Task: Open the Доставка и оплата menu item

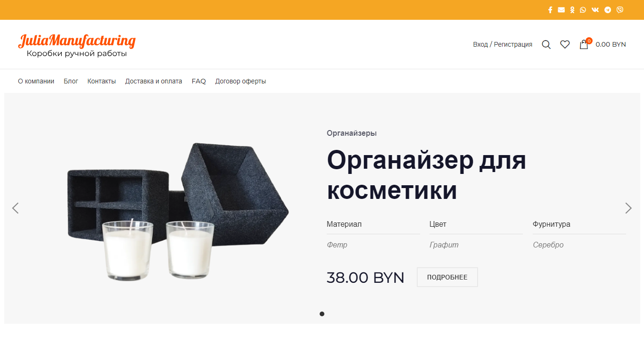Action: pyautogui.click(x=154, y=81)
